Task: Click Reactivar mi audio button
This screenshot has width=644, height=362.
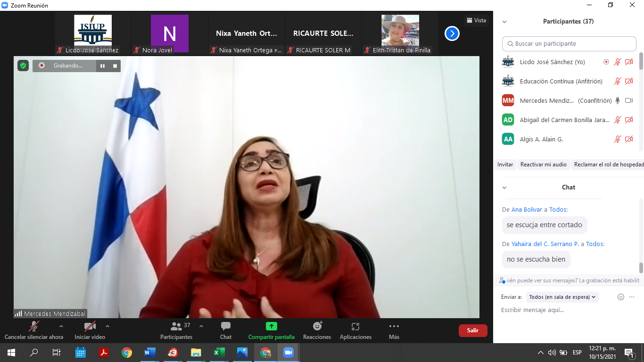Action: click(x=543, y=165)
